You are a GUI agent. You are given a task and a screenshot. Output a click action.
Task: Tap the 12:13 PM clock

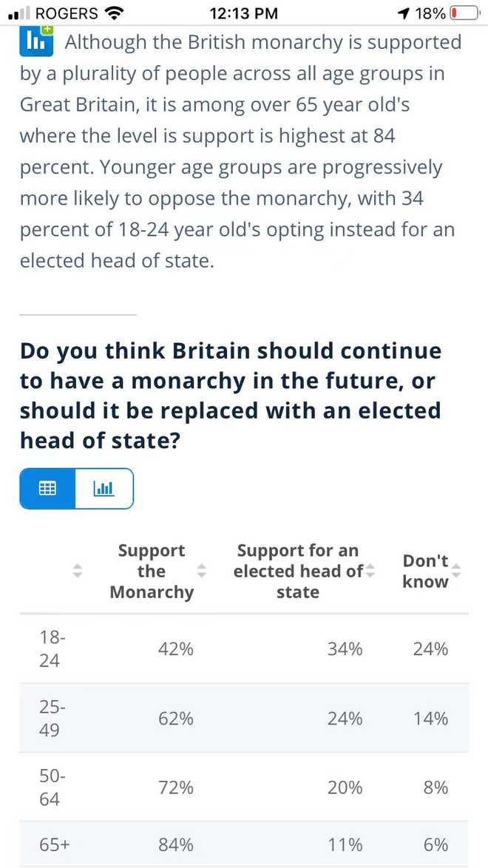click(x=244, y=13)
